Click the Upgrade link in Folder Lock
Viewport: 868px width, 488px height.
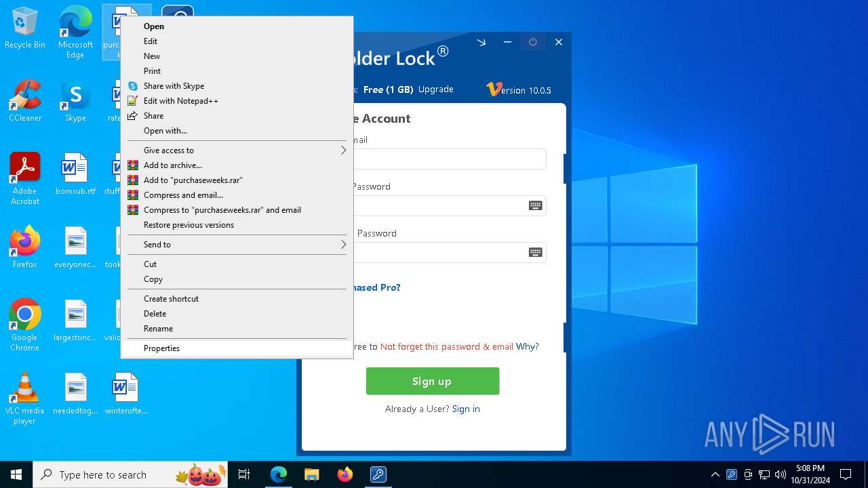436,89
